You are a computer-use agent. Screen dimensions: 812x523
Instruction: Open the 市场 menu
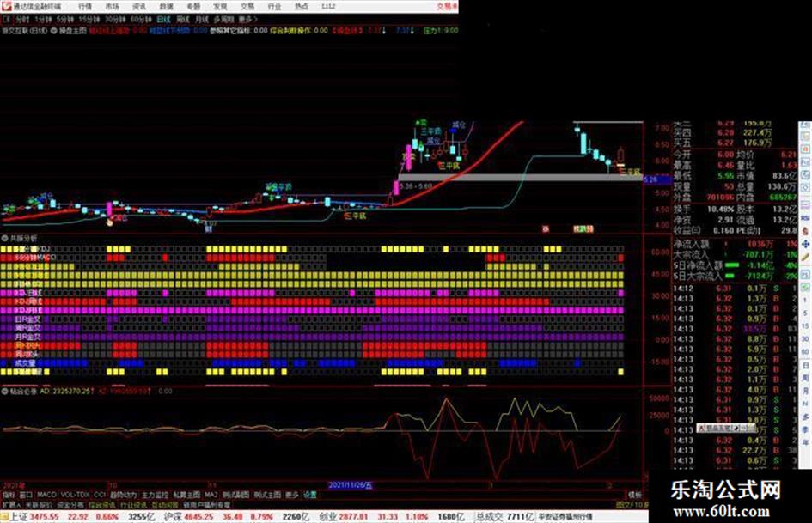(x=112, y=7)
